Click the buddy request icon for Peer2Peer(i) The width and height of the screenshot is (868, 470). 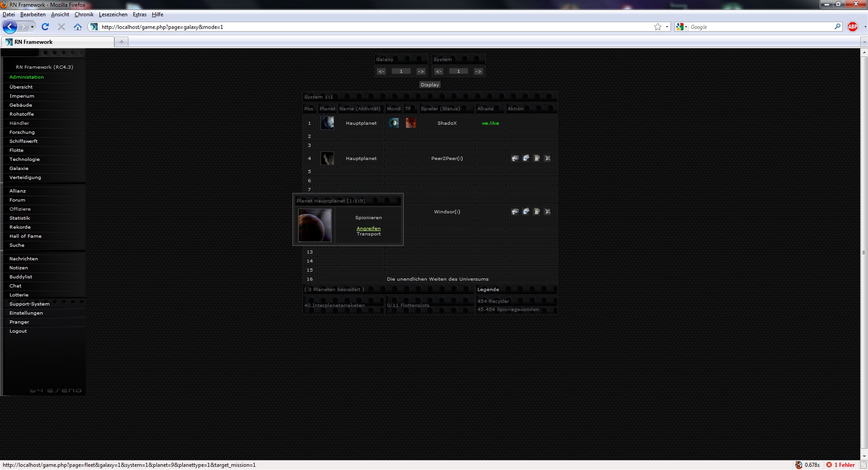click(x=537, y=158)
